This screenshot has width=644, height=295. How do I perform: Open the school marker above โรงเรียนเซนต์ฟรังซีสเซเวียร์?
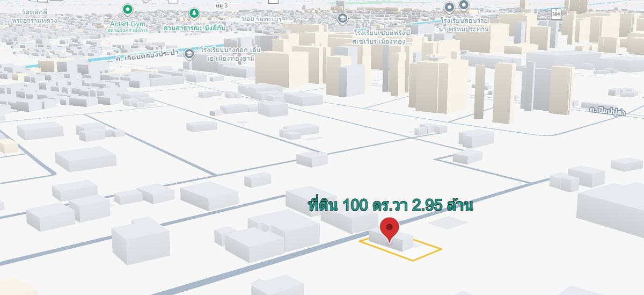click(x=342, y=18)
